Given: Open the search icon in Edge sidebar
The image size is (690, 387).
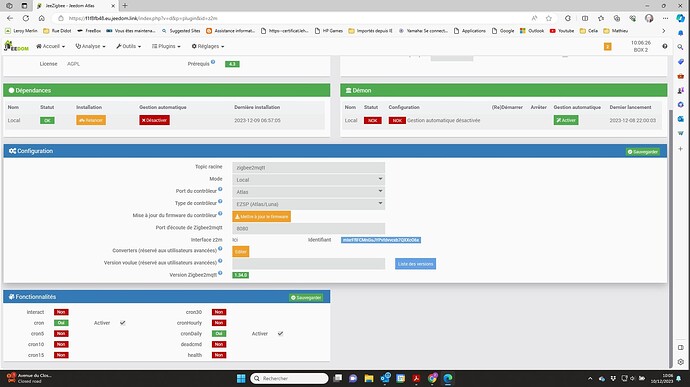Looking at the screenshot, I should [680, 47].
